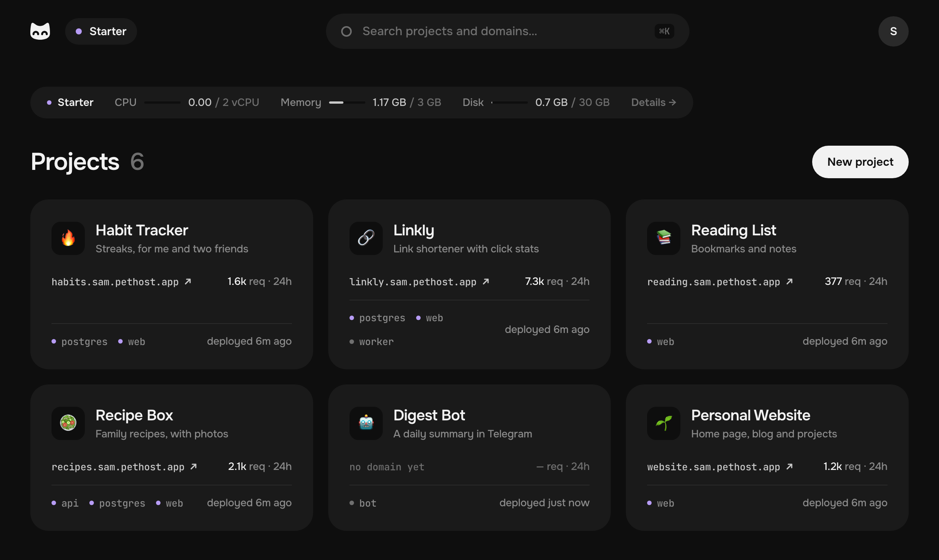
Task: Click the Digest Bot robot icon
Action: pos(366,423)
